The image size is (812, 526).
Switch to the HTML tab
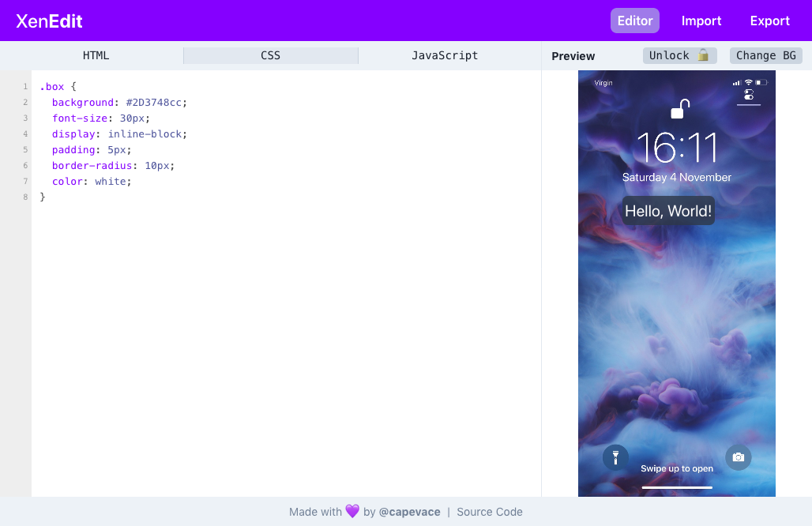coord(96,55)
